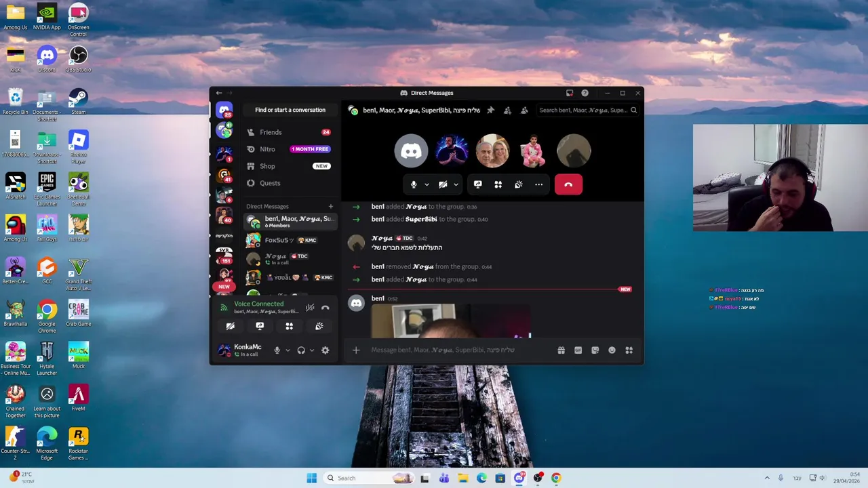The image size is (868, 488).
Task: Open Discord help question mark icon
Action: point(585,93)
